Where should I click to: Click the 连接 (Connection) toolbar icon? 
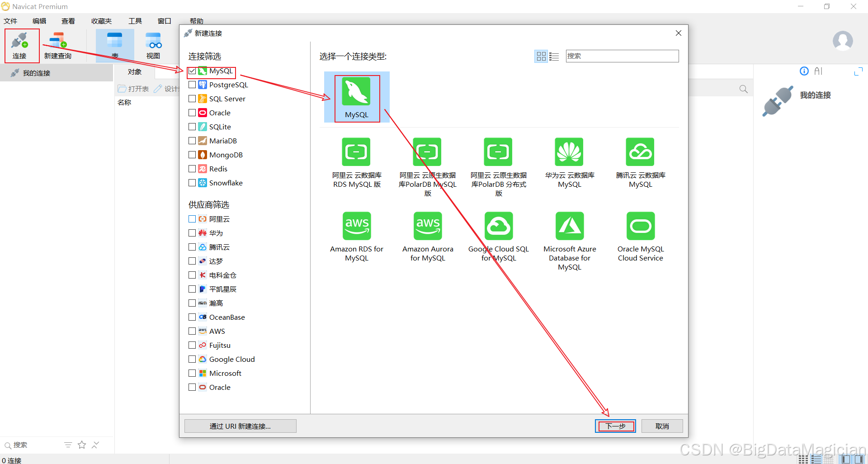(x=19, y=45)
